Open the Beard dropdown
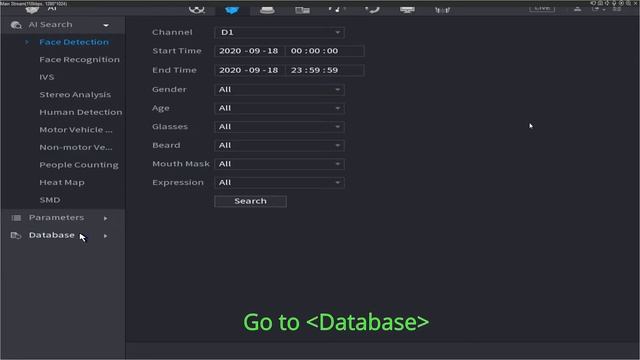The width and height of the screenshot is (640, 360). pyautogui.click(x=279, y=146)
